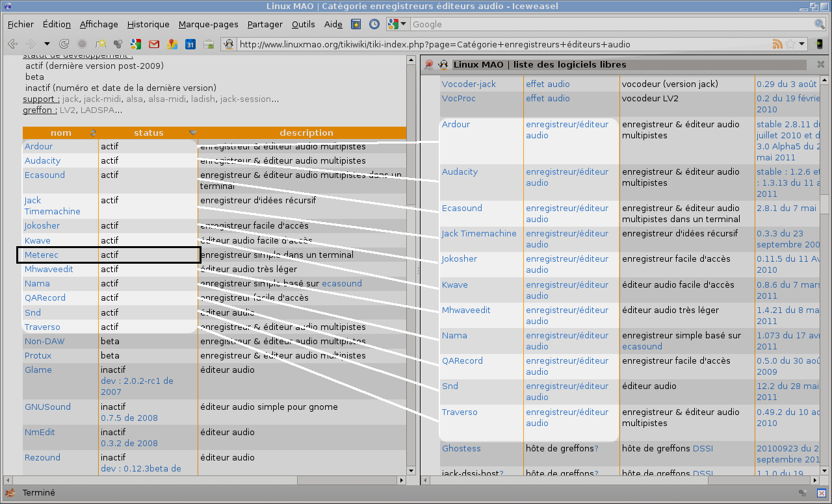The image size is (832, 504).
Task: Click the left pane vertical scrollbar down arrow
Action: pos(411,470)
